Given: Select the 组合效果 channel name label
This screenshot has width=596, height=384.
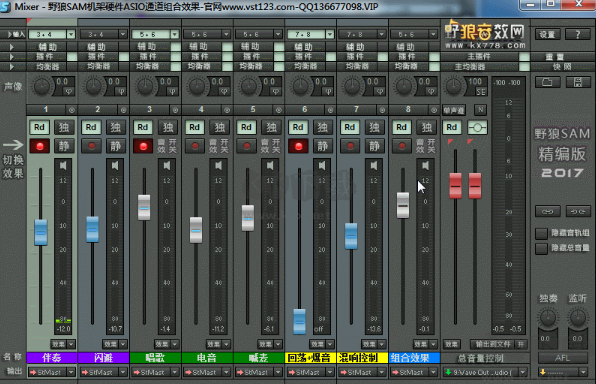Looking at the screenshot, I should pos(414,358).
